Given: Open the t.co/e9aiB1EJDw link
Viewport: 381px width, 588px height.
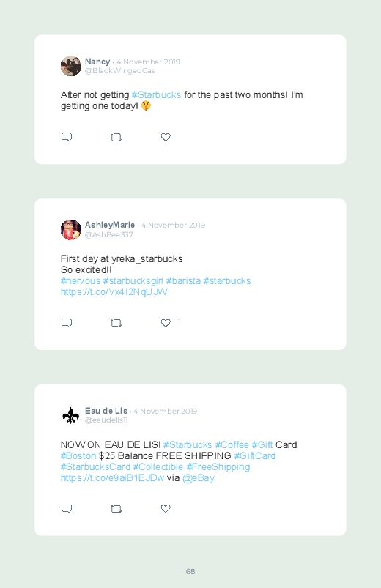Looking at the screenshot, I should point(112,478).
